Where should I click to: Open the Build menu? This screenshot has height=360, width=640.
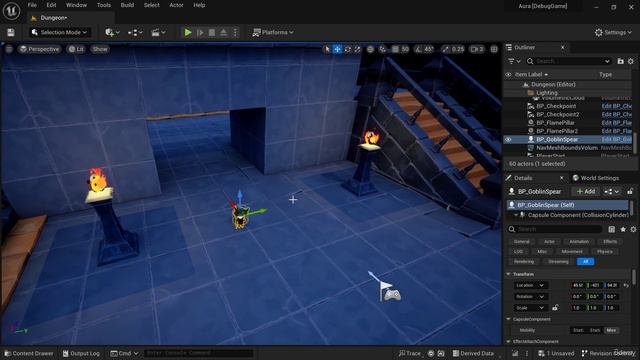click(x=127, y=5)
